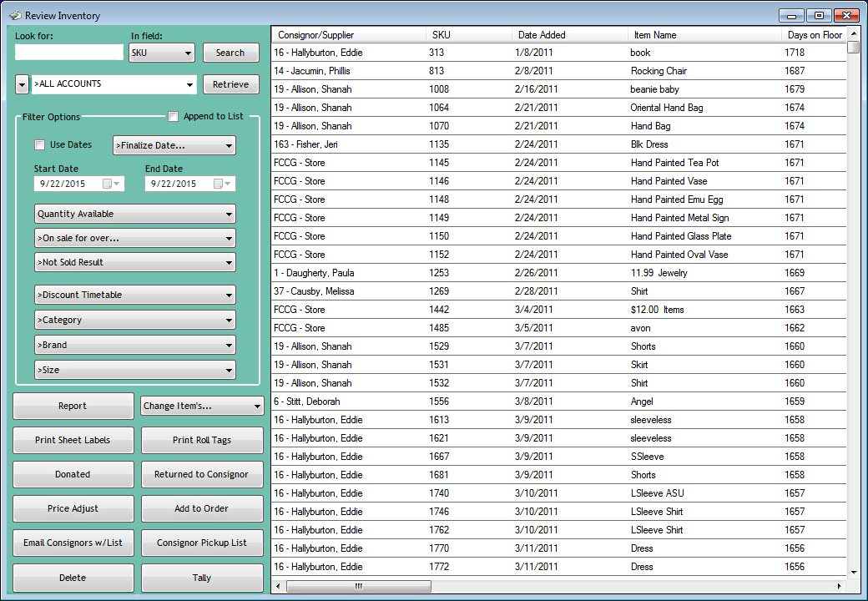Expand the Category filter dropdown
Screen dimensions: 868x601
[x=134, y=320]
